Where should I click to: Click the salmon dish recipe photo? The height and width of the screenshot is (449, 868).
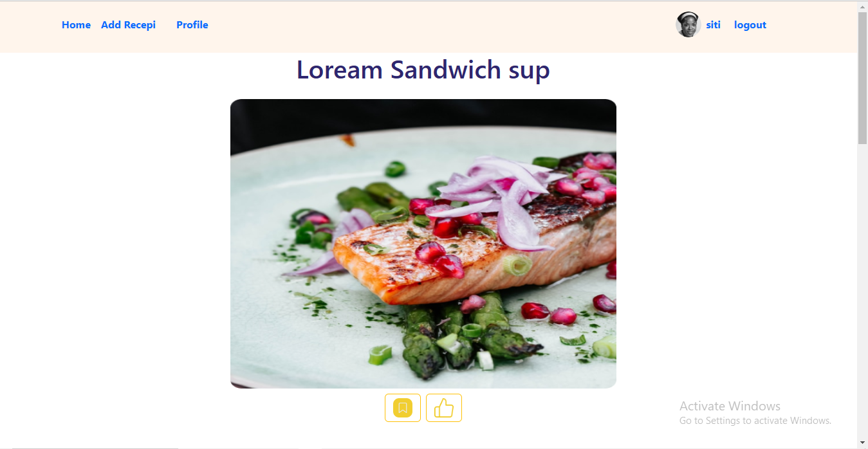[423, 244]
